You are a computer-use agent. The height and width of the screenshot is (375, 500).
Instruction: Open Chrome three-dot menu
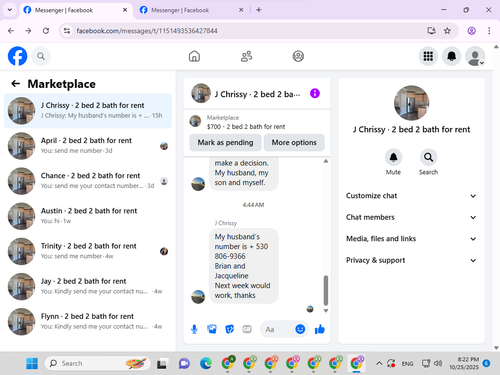point(489,31)
